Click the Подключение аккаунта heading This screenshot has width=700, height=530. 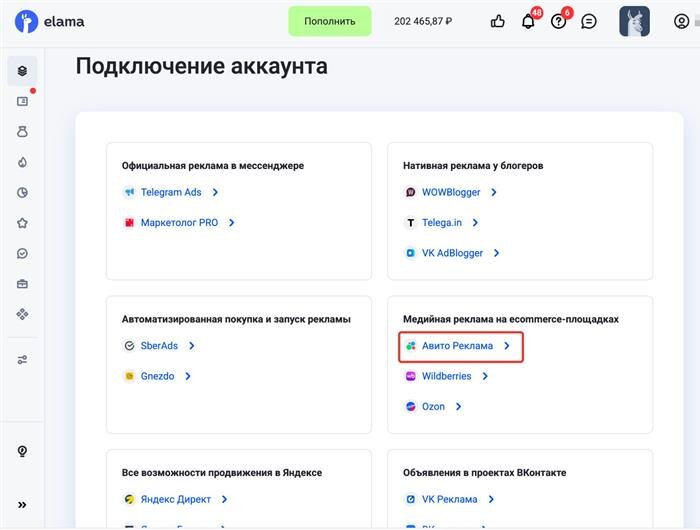pyautogui.click(x=201, y=66)
